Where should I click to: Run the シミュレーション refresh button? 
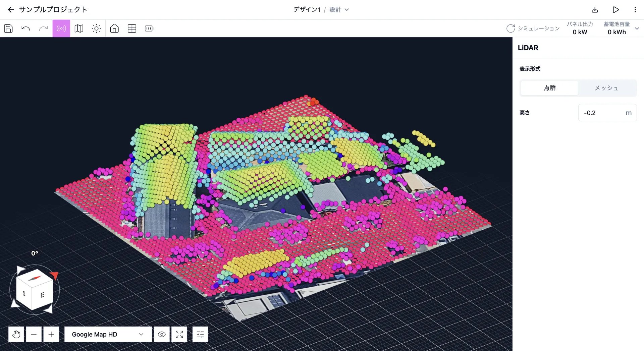point(533,28)
